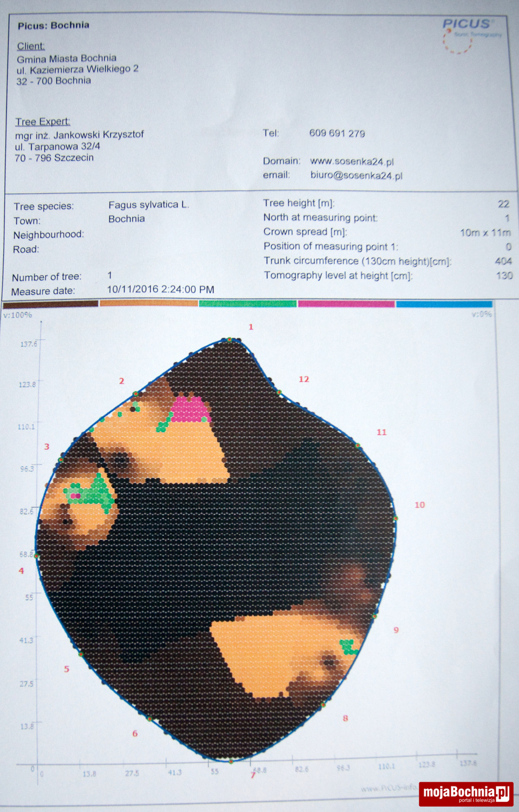The width and height of the screenshot is (519, 812).
Task: Click the trunk circumference value 404
Action: [503, 261]
